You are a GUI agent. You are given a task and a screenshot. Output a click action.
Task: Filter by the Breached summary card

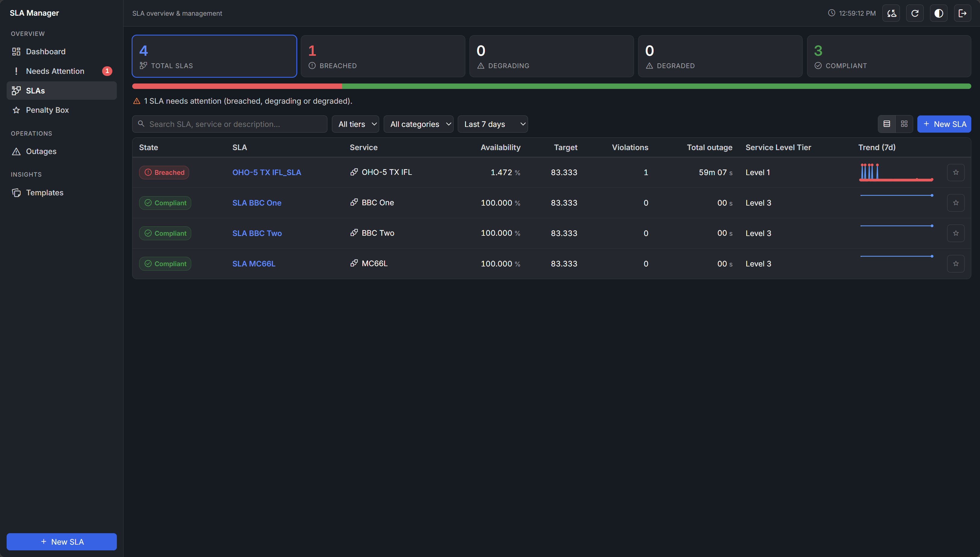(x=382, y=56)
